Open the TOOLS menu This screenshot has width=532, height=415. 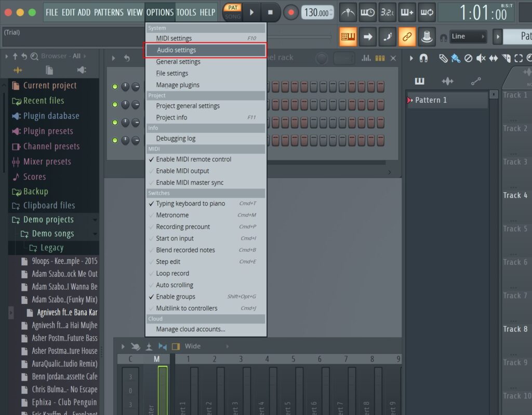(x=186, y=12)
